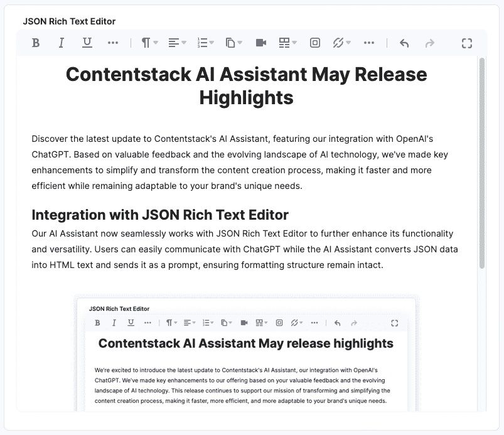The height and width of the screenshot is (435, 504).
Task: Place cursor in 'Our AI Assistant now seamlessly' paragraph
Action: tap(245, 249)
